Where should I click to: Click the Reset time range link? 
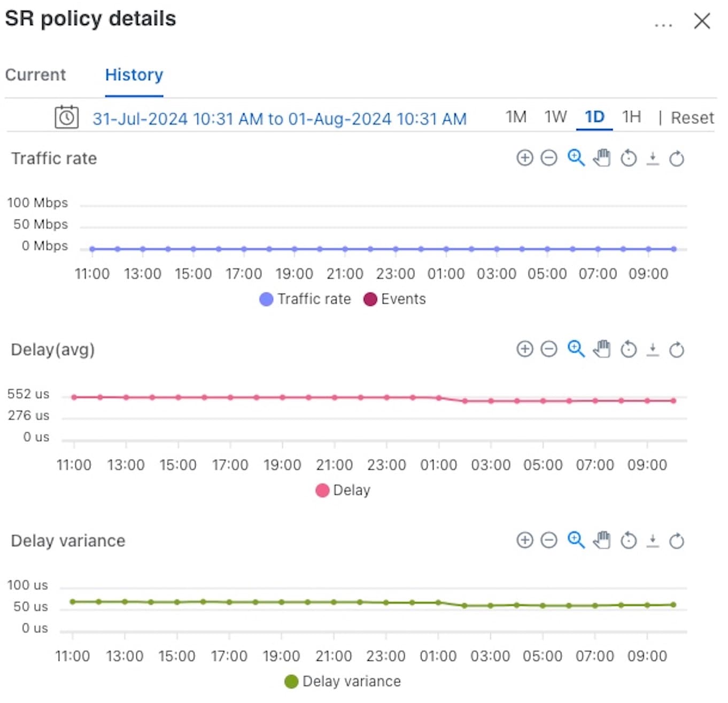692,118
